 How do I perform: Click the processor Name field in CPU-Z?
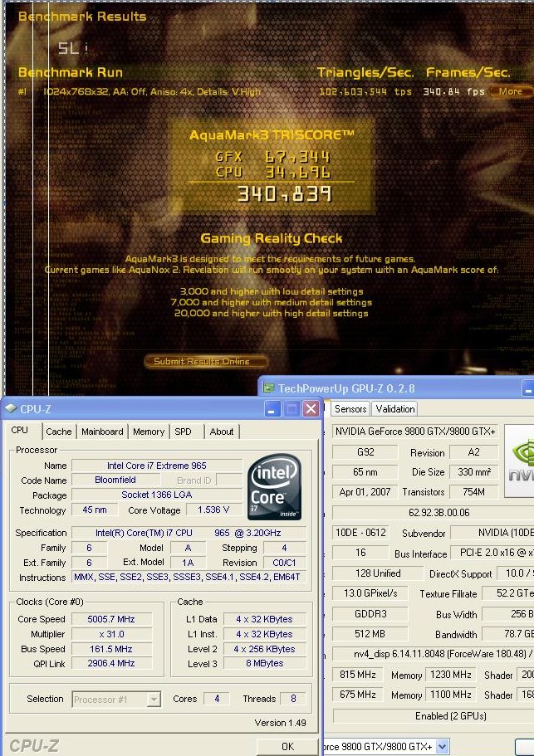(157, 466)
